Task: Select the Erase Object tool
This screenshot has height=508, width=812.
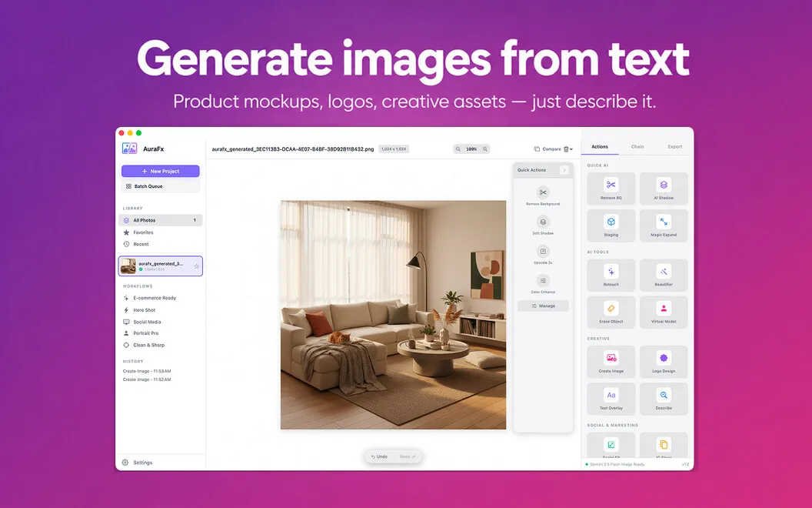Action: (611, 312)
